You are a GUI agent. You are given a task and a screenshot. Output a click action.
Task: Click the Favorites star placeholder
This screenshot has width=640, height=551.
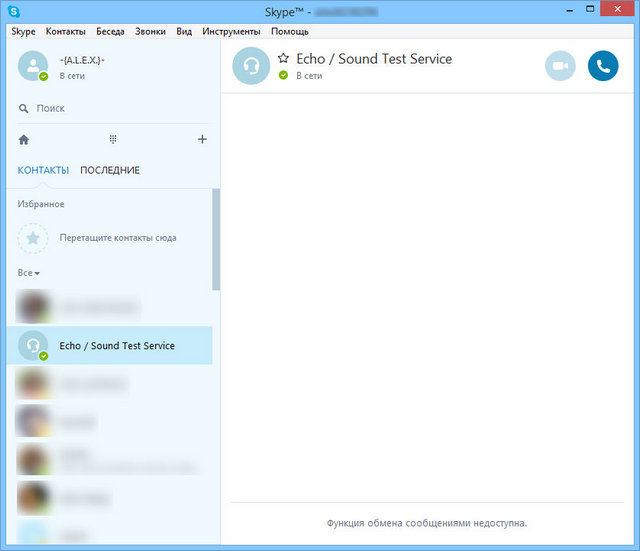pyautogui.click(x=33, y=238)
